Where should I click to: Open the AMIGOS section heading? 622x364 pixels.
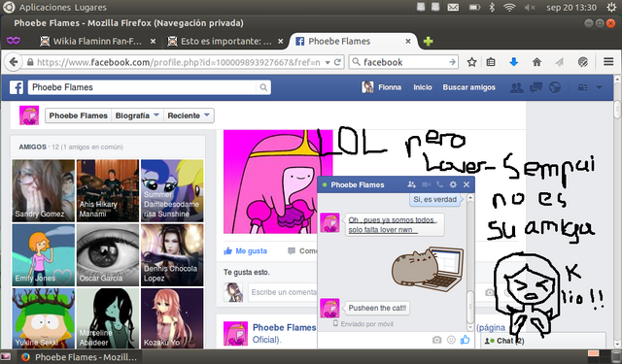(32, 147)
